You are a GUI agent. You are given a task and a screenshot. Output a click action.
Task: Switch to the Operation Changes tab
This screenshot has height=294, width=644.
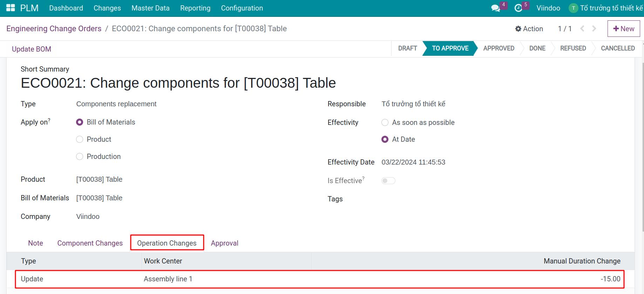point(167,243)
